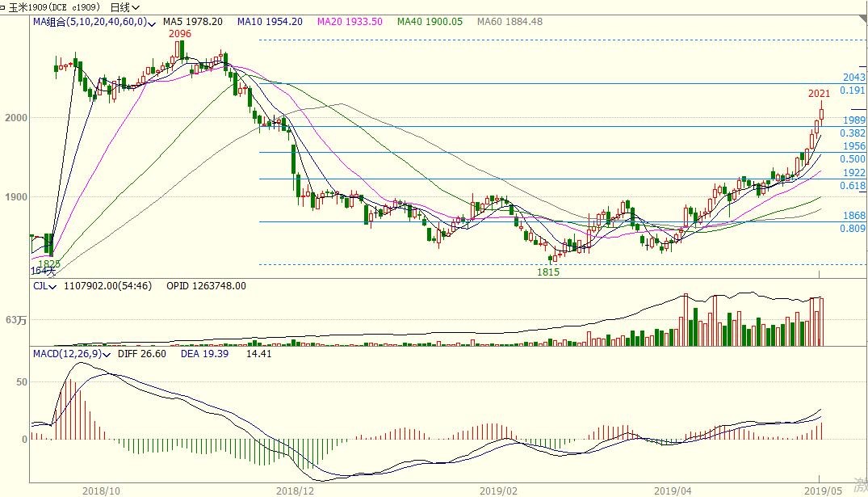Screen dimensions: 868x497
Task: Expand the MA组合 indicator dropdown
Action: tap(157, 22)
